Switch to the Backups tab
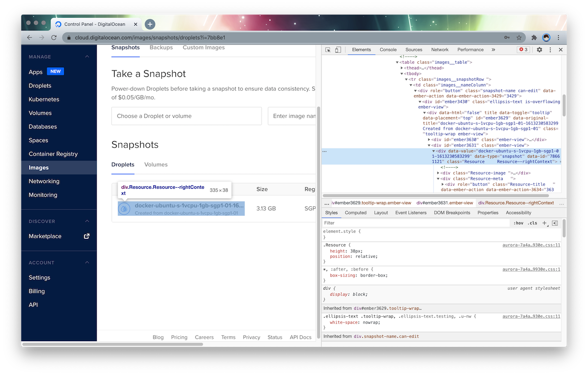588x375 pixels. pyautogui.click(x=161, y=48)
